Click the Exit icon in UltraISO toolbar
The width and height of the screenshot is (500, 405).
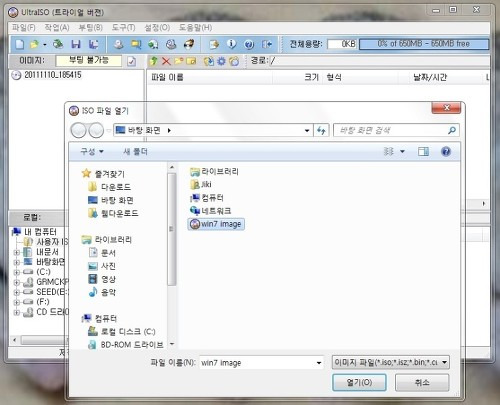tap(267, 44)
